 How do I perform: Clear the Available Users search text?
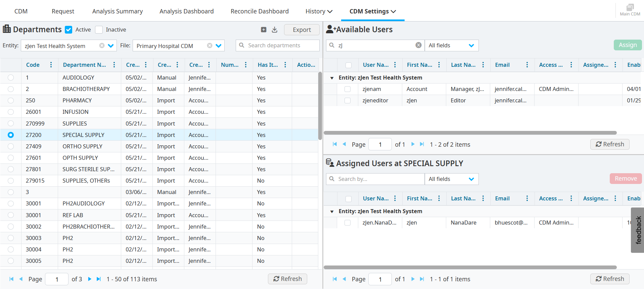pos(418,45)
